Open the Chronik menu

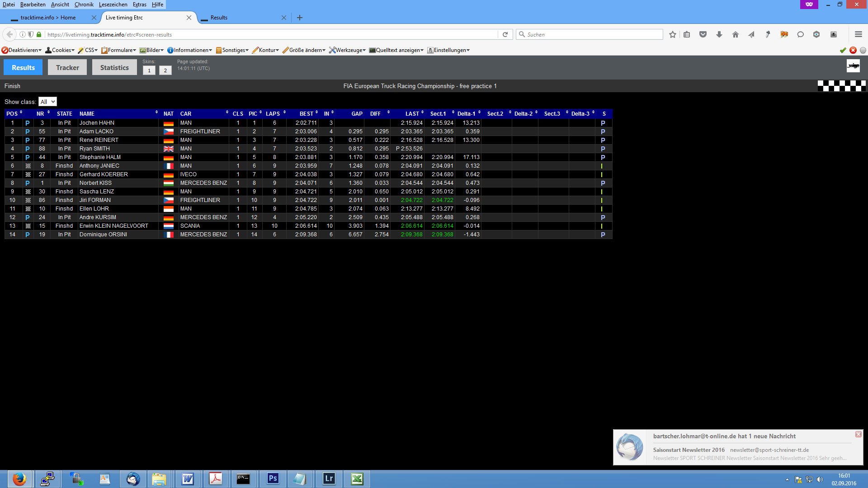tap(84, 5)
